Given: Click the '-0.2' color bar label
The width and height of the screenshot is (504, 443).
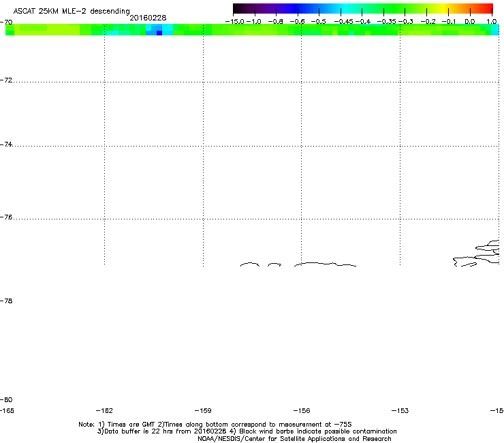Looking at the screenshot, I should [428, 22].
